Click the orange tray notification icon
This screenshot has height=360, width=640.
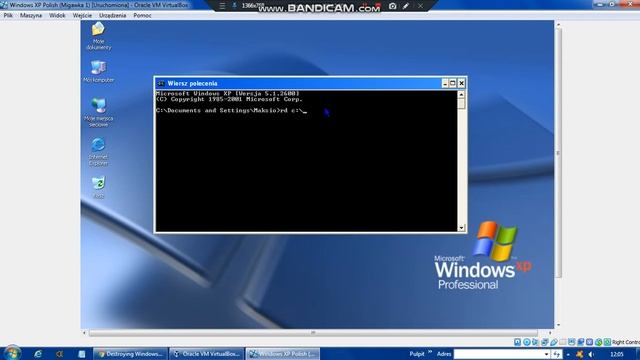(580, 354)
